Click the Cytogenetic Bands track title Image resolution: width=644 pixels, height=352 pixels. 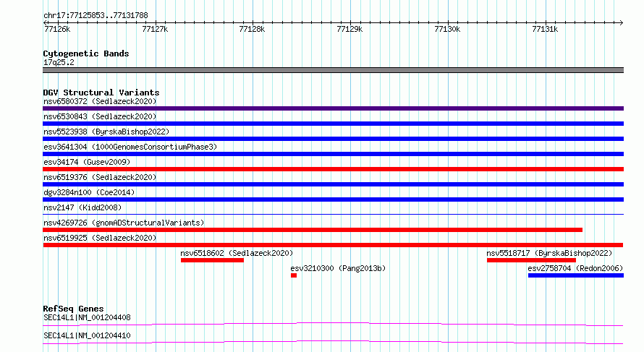click(86, 53)
